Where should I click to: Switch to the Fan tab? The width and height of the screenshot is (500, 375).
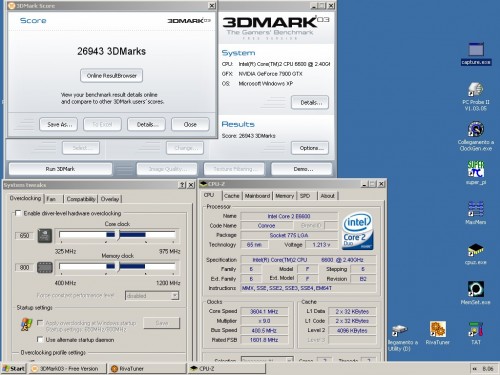click(x=53, y=199)
